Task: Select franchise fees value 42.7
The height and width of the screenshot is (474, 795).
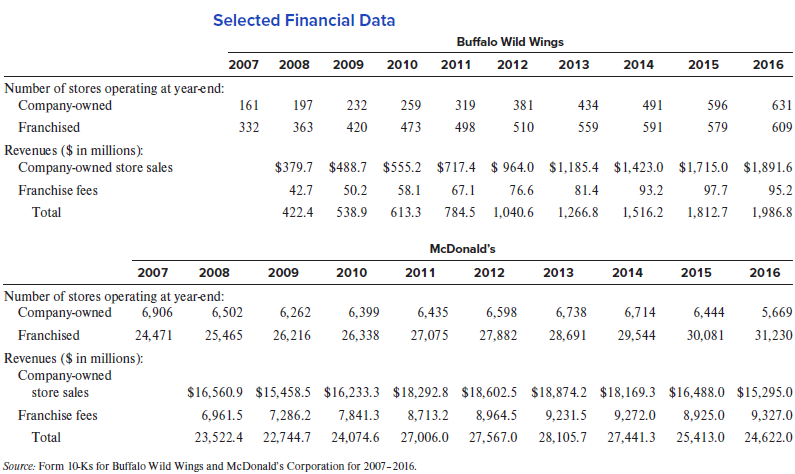Action: pos(301,190)
